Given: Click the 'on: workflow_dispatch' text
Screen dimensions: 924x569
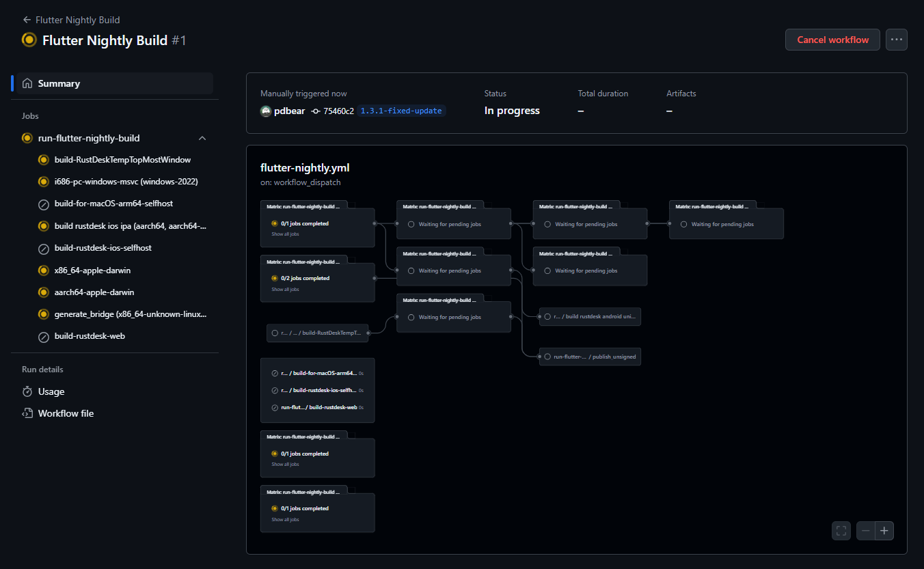Looking at the screenshot, I should pos(301,182).
